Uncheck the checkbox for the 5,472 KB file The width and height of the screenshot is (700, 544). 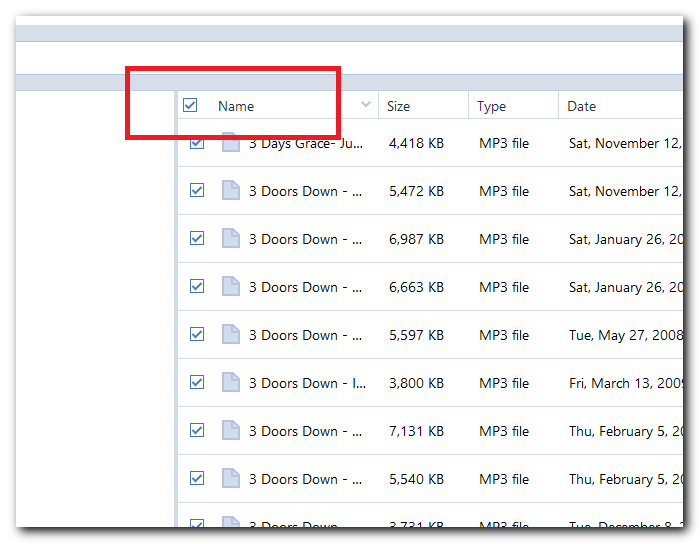197,190
